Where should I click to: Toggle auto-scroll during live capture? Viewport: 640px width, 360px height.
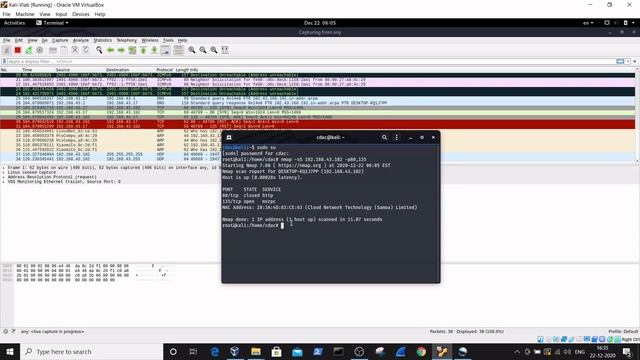pos(165,50)
